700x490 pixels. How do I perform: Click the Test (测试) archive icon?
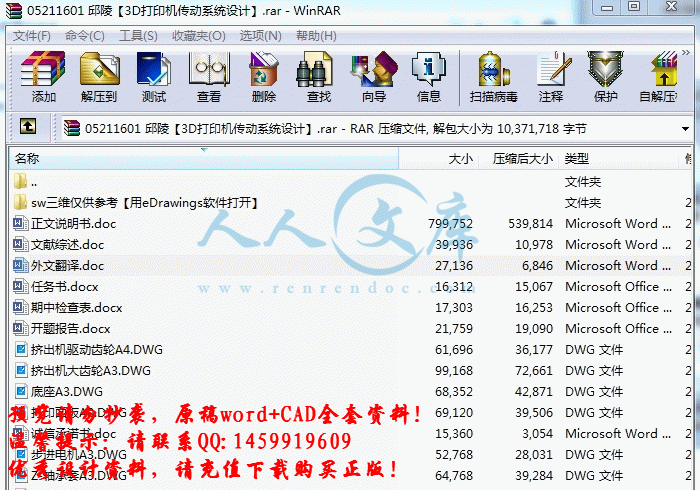point(154,77)
